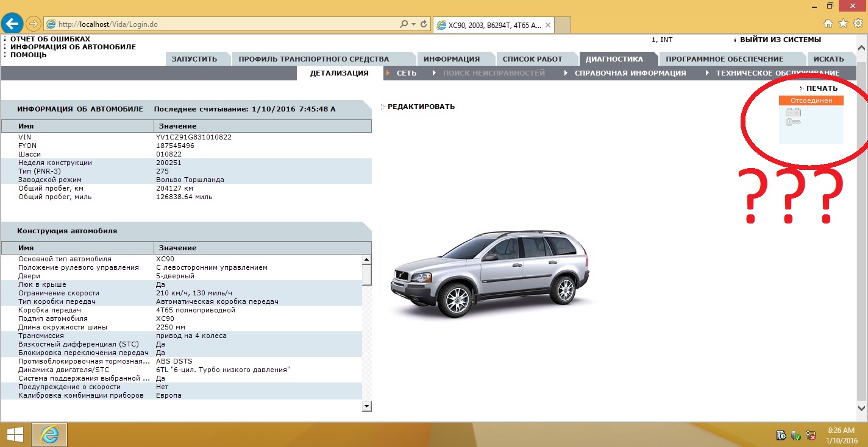
Task: Click the browser home icon
Action: (x=828, y=24)
